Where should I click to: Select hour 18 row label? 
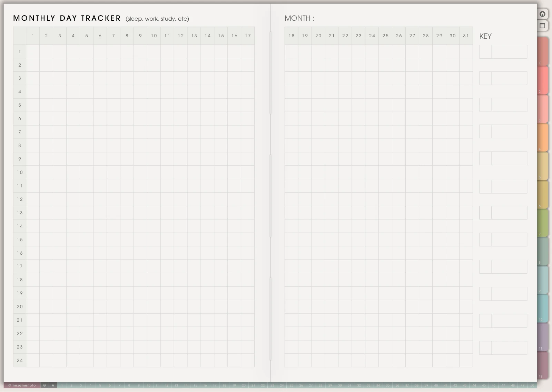(20, 280)
